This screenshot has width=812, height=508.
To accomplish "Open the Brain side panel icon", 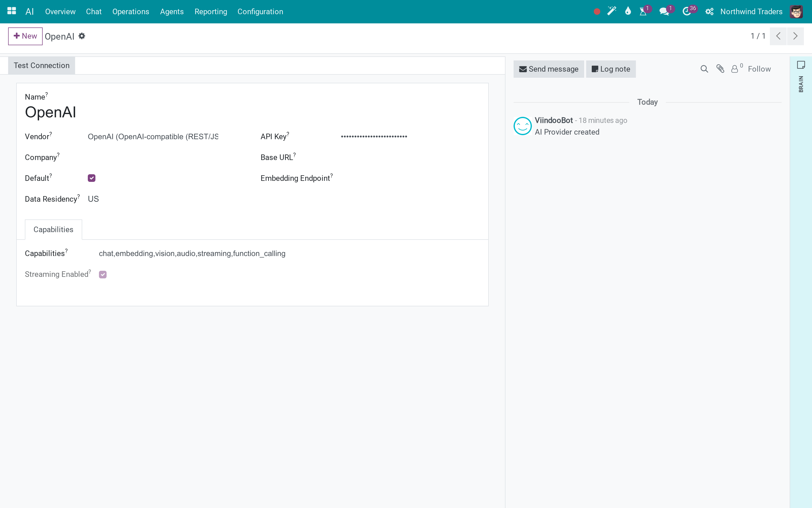I will [x=801, y=65].
